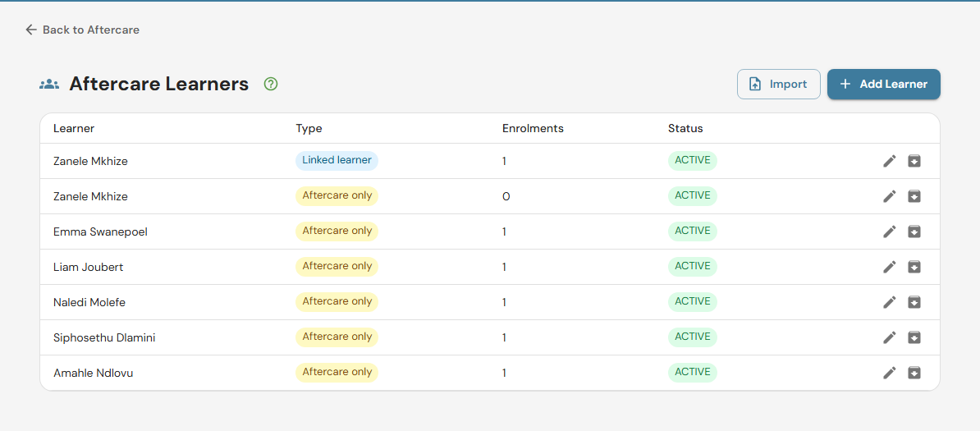Edit the linked learner Zanele Mkhize row

point(889,162)
